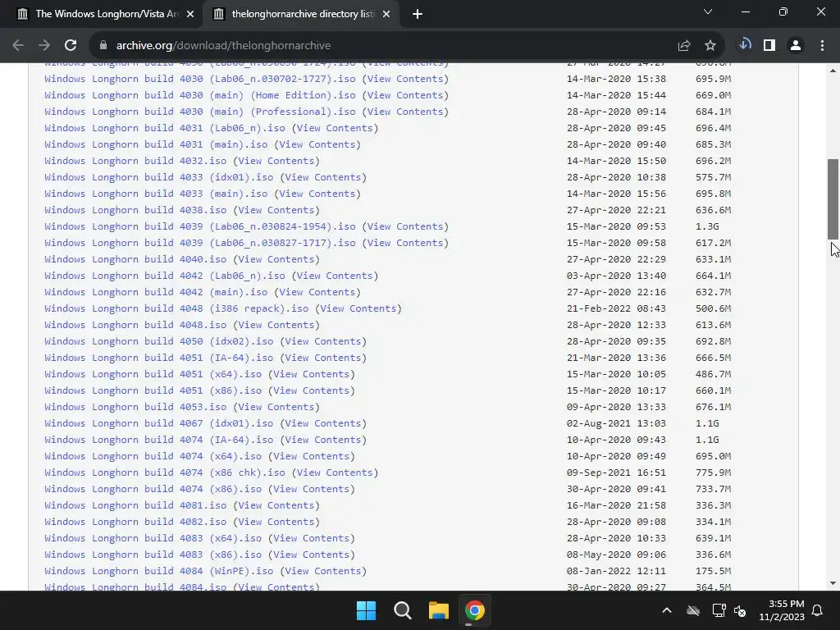View Contents of build 4031 (main).iso
The image size is (840, 630).
(317, 144)
